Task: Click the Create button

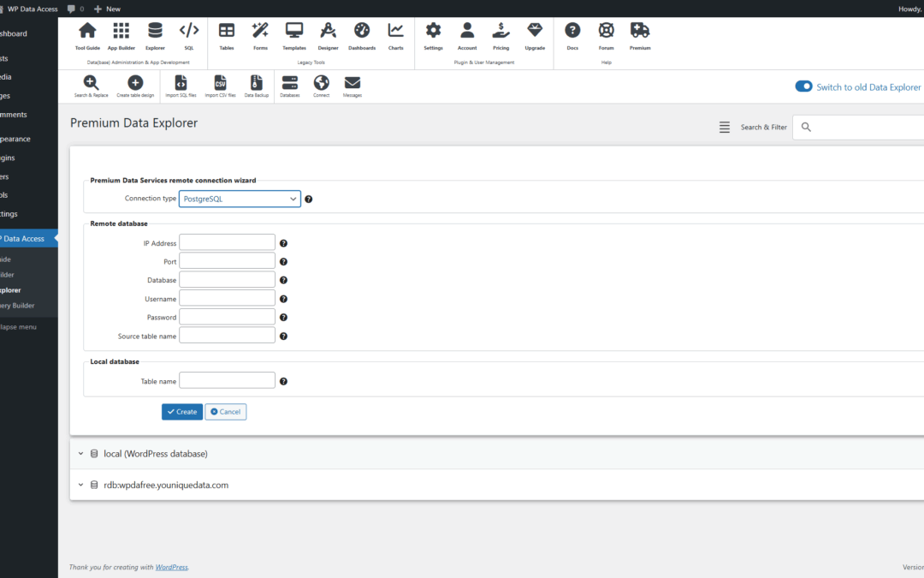Action: point(182,412)
